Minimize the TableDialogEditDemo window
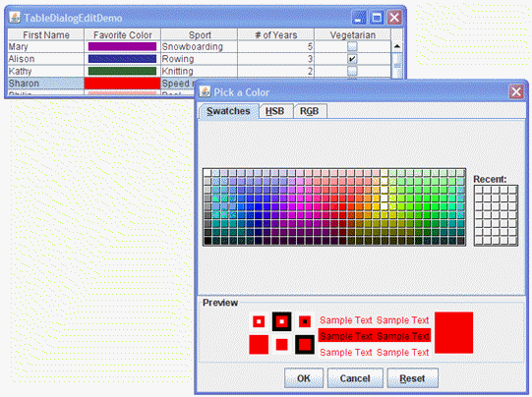532x397 pixels. 359,18
